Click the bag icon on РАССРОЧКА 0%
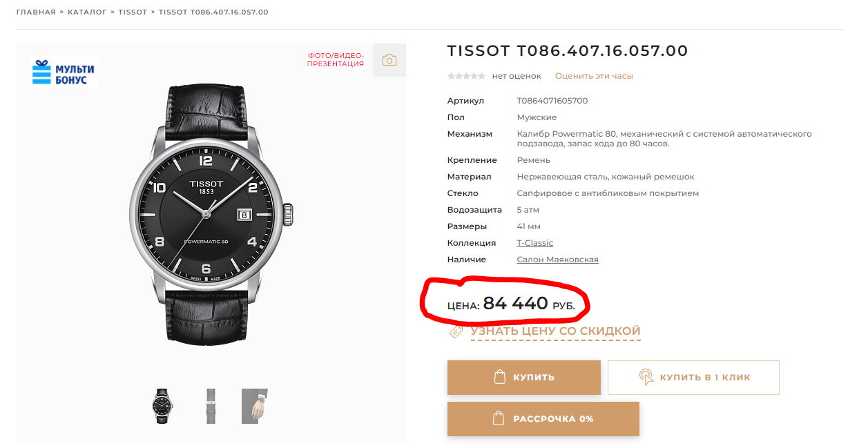 (496, 418)
